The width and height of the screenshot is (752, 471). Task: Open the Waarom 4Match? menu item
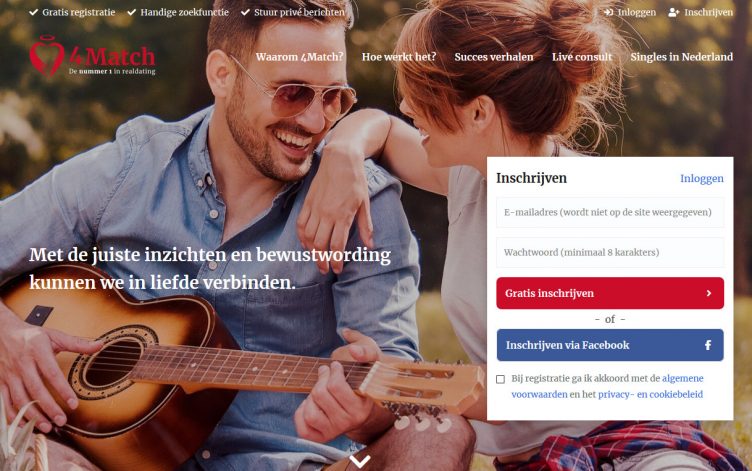(300, 57)
